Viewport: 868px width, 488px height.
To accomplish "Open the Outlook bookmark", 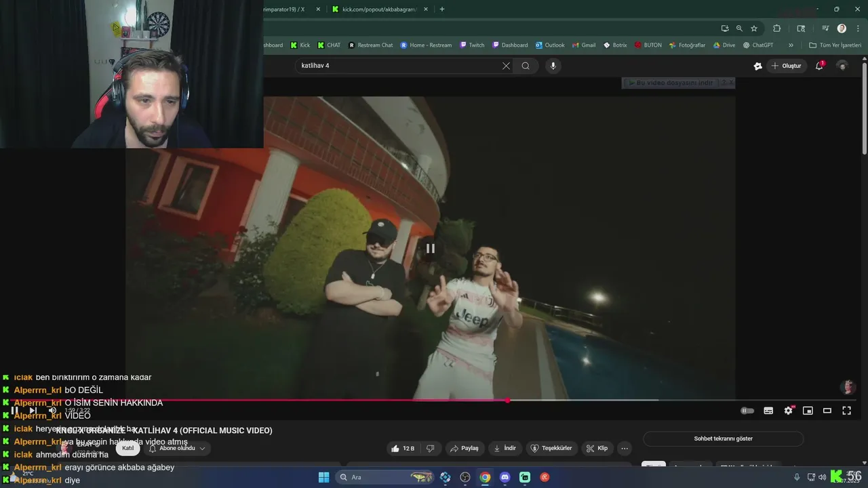I will click(549, 45).
